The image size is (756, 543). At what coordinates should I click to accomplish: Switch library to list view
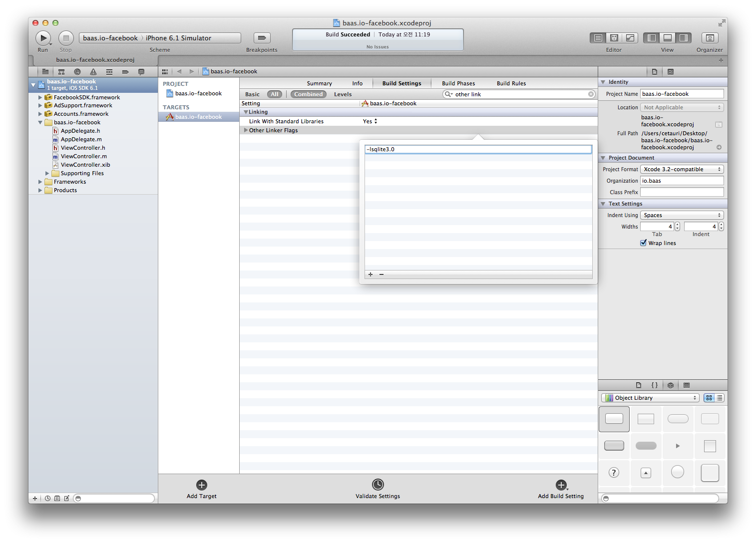[x=720, y=398]
